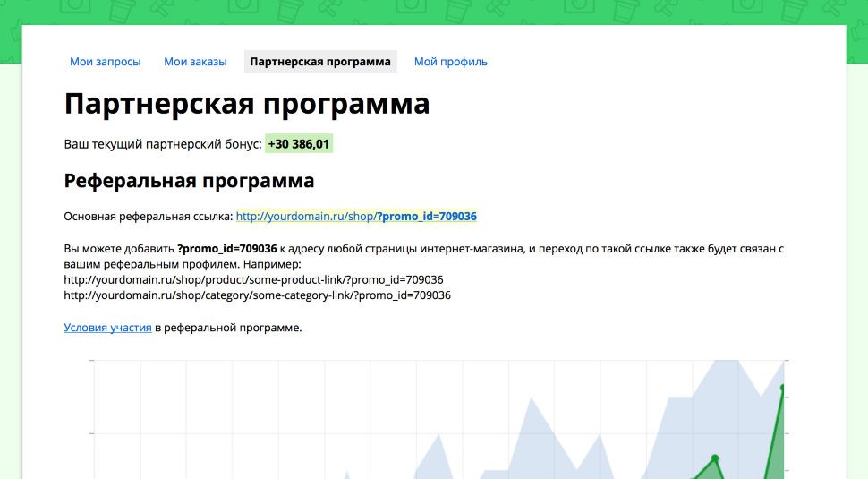Screen dimensions: 868x479
Task: Switch to the "Мои заказы" tab
Action: point(195,62)
